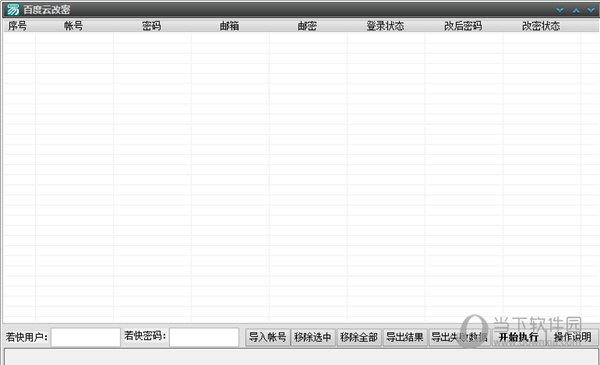Click the 若快密码: label

145,336
